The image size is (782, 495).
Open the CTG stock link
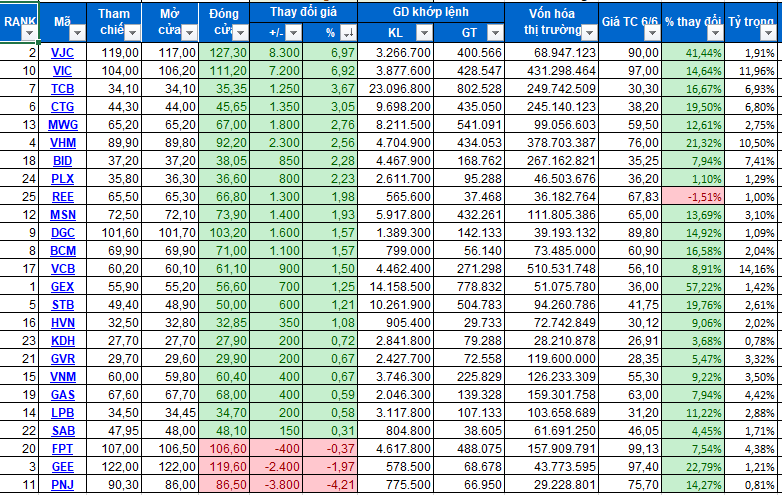[62, 107]
